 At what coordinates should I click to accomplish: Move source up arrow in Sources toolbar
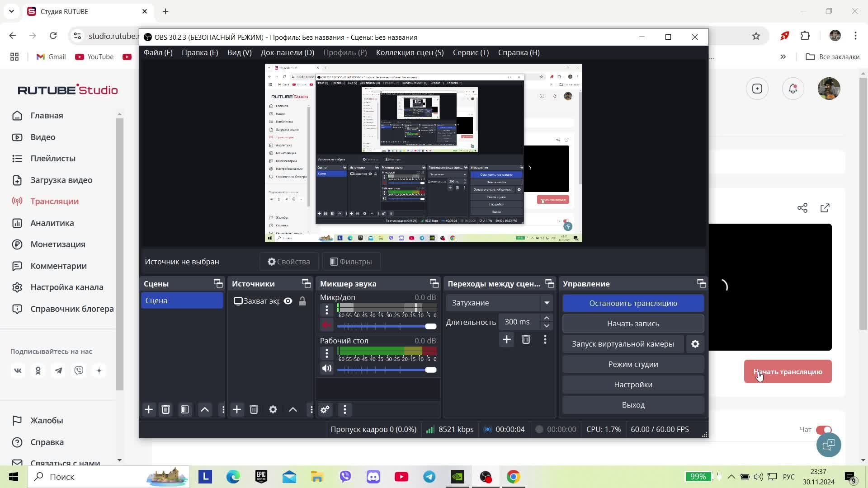point(293,409)
